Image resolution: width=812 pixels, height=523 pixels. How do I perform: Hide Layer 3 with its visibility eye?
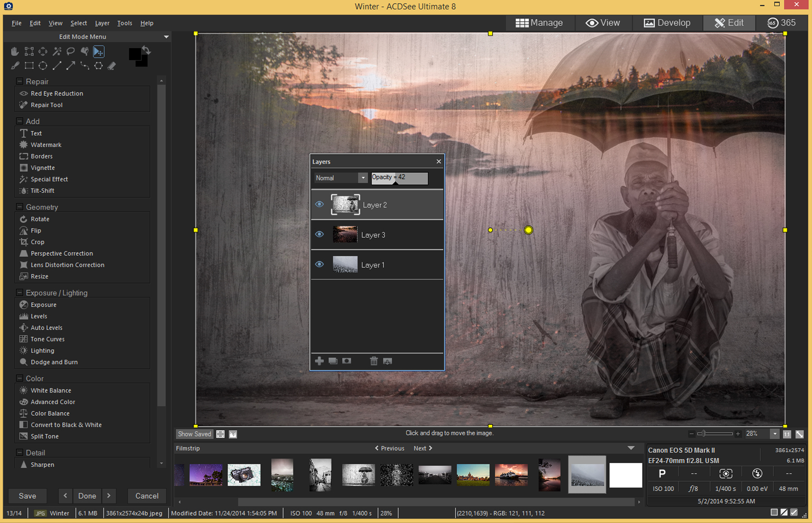pyautogui.click(x=319, y=234)
